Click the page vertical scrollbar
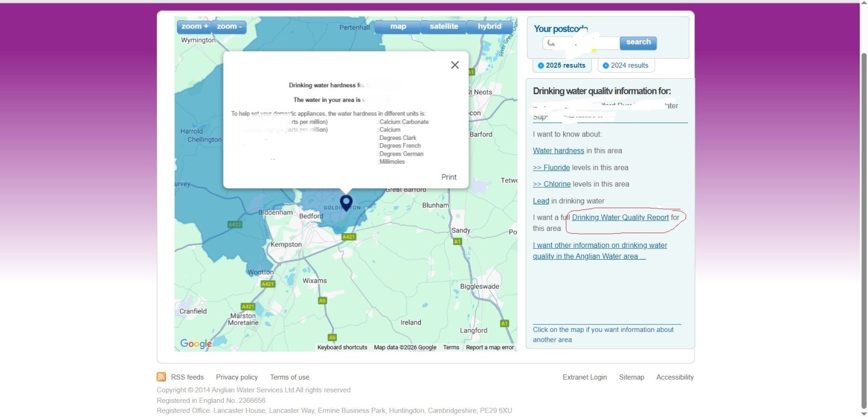 (864, 217)
